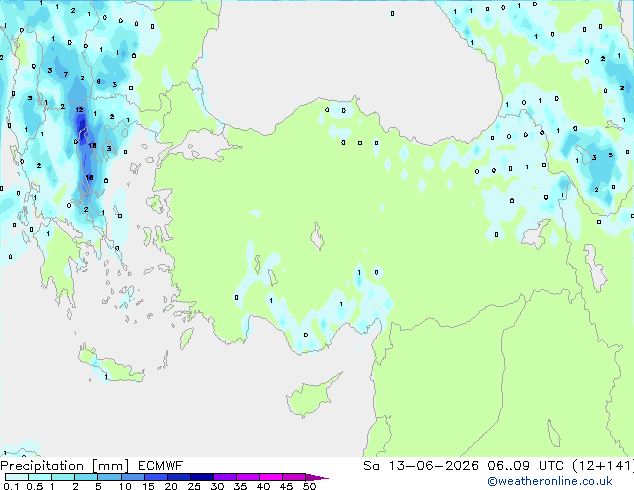Click the '35' legend scale label

[x=240, y=486]
